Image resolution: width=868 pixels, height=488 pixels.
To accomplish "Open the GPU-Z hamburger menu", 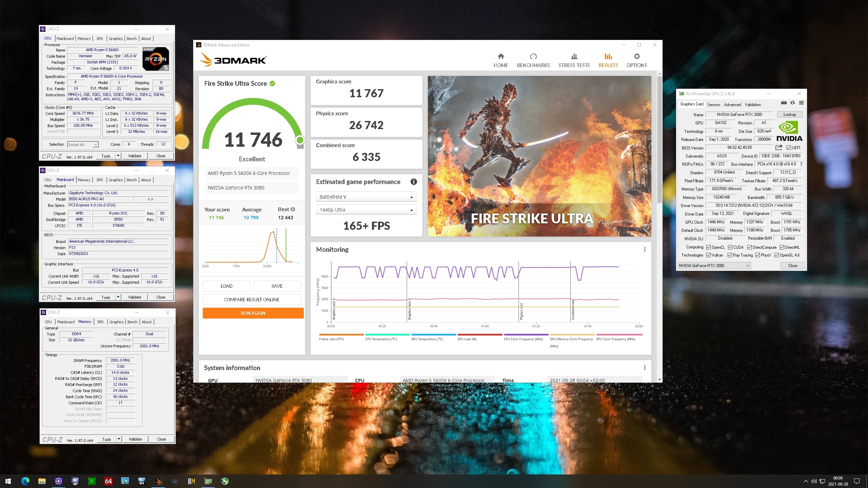I will click(x=801, y=103).
